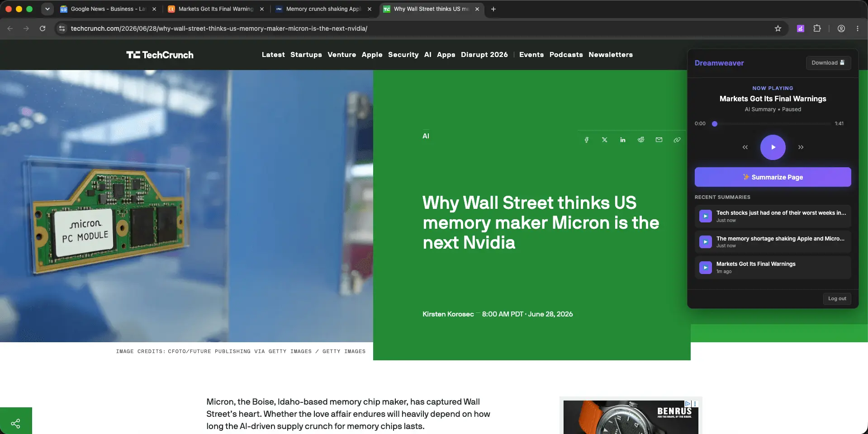
Task: Open the Micron PC module hero image
Action: [186, 206]
